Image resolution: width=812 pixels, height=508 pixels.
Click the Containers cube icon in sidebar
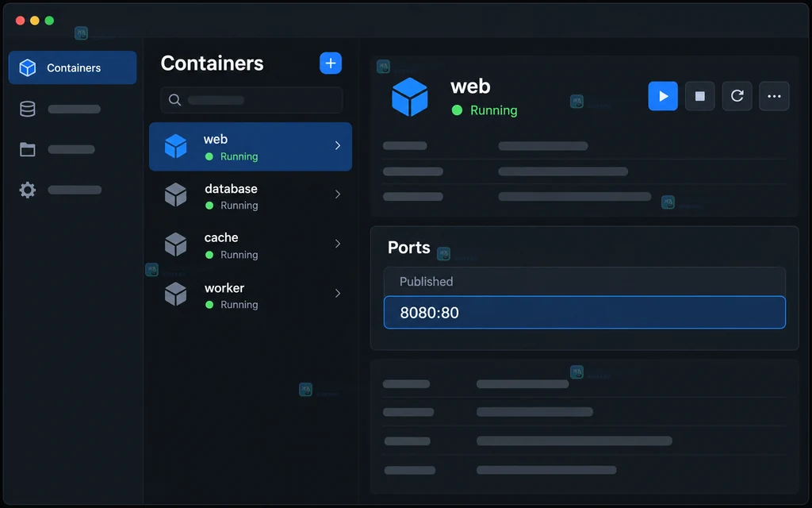pyautogui.click(x=28, y=67)
